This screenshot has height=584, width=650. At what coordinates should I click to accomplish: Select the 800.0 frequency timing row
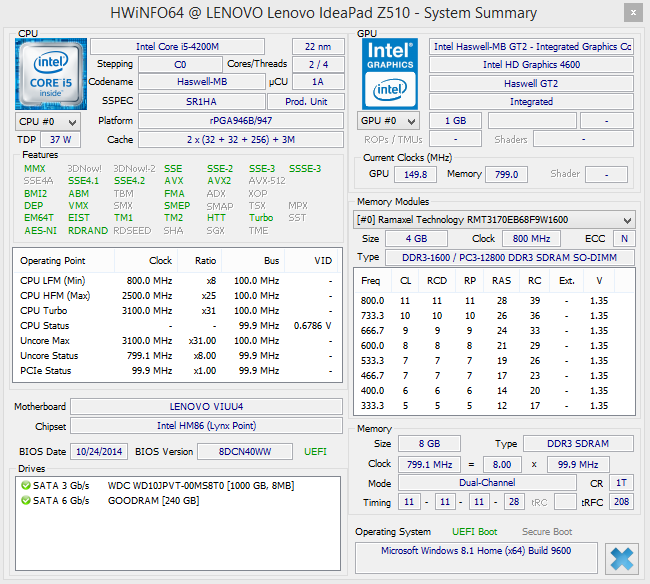click(x=493, y=300)
